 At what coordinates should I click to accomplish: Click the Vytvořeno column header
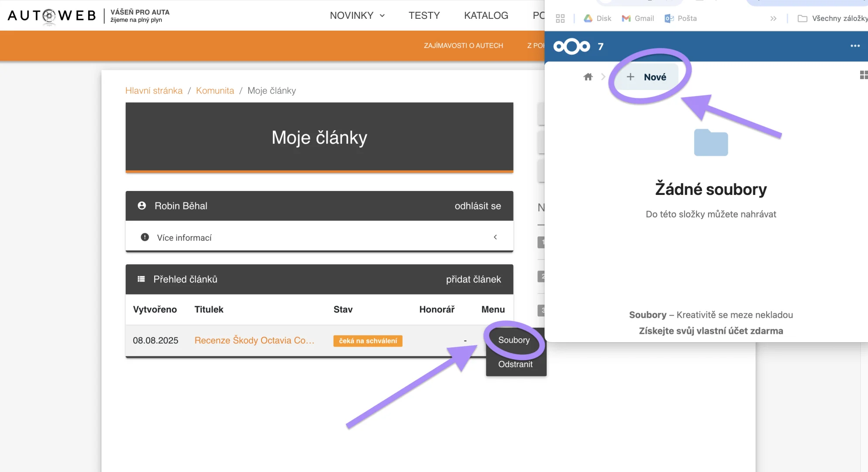155,309
